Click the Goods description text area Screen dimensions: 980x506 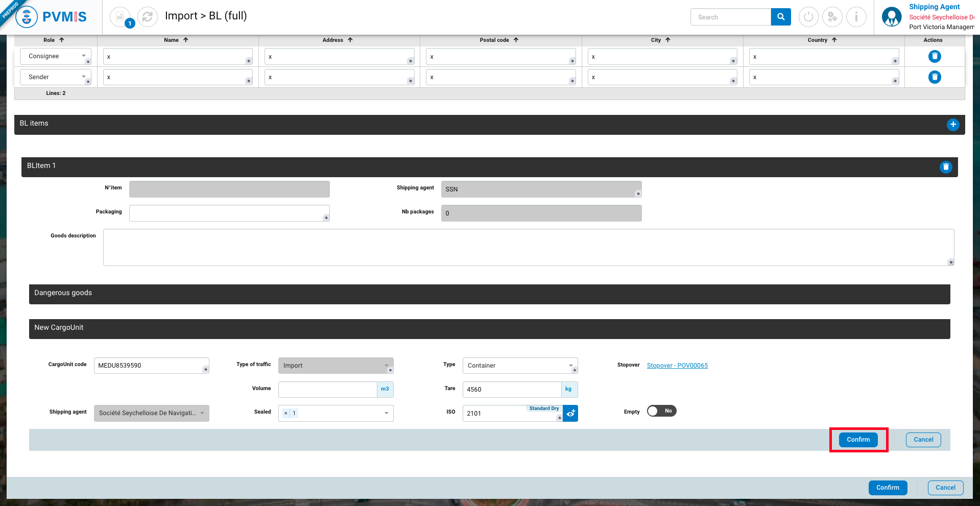pyautogui.click(x=528, y=247)
